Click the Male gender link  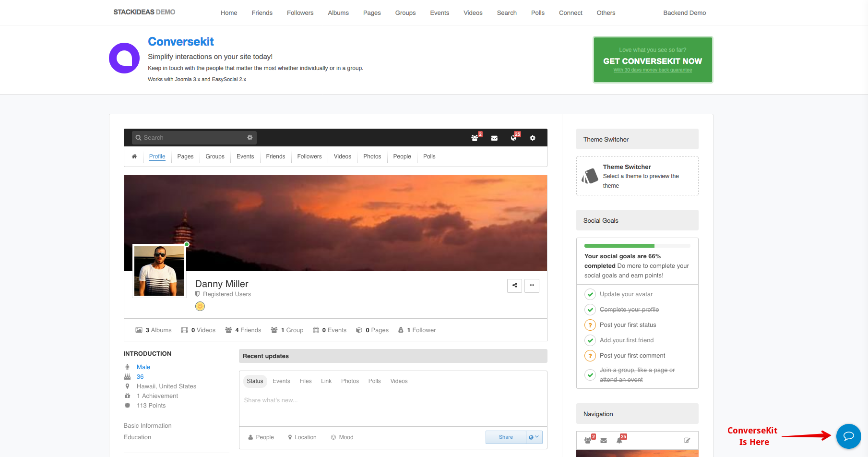click(143, 367)
